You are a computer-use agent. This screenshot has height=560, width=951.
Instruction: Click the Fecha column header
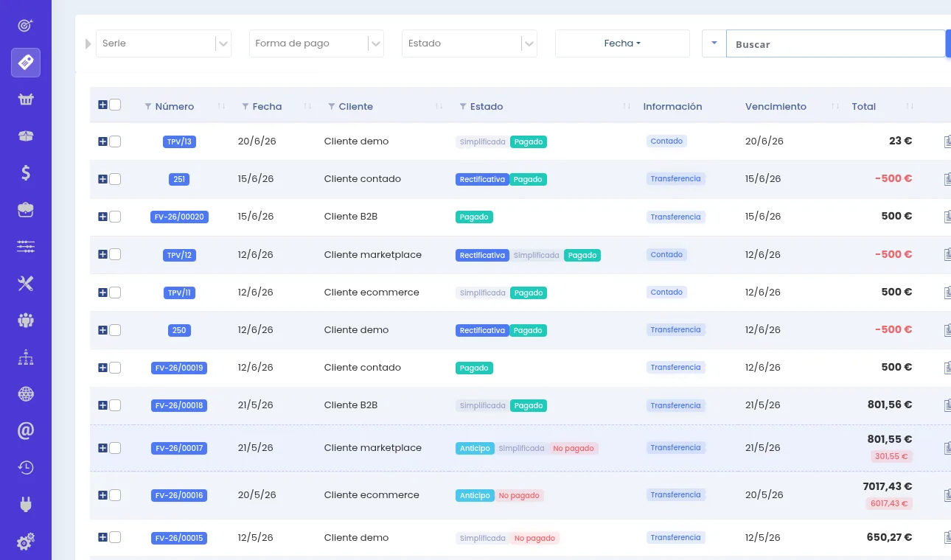pyautogui.click(x=267, y=107)
